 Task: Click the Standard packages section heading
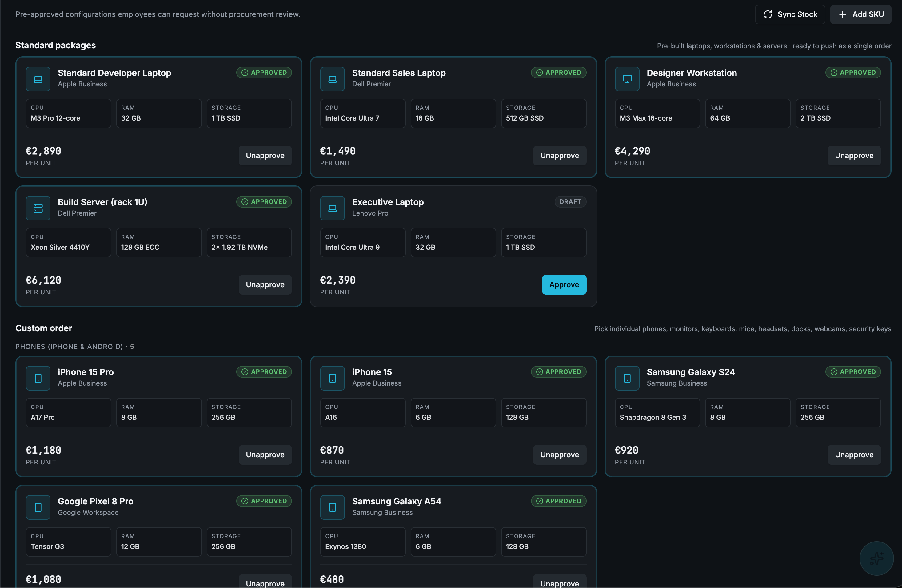(55, 45)
